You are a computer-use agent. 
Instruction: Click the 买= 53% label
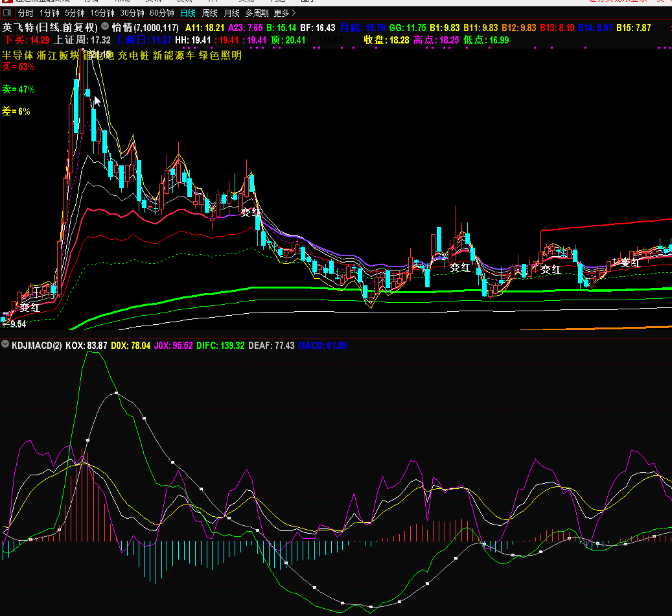[18, 67]
